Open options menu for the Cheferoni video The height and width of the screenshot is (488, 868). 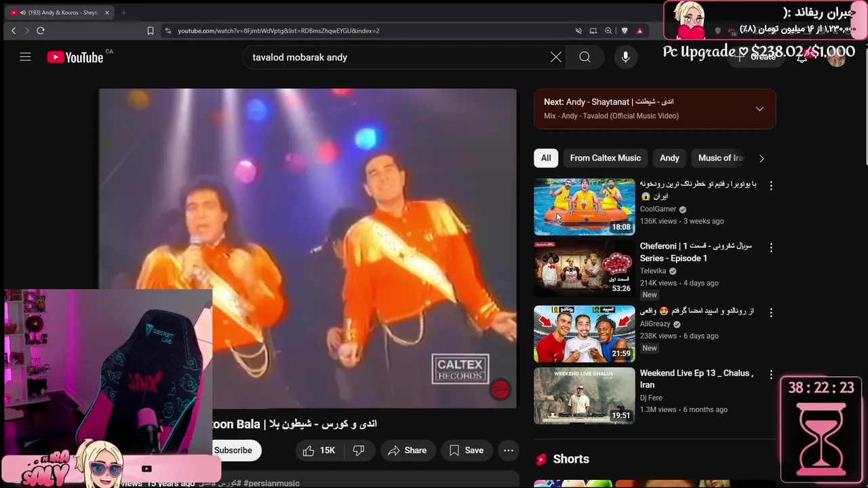(x=770, y=247)
